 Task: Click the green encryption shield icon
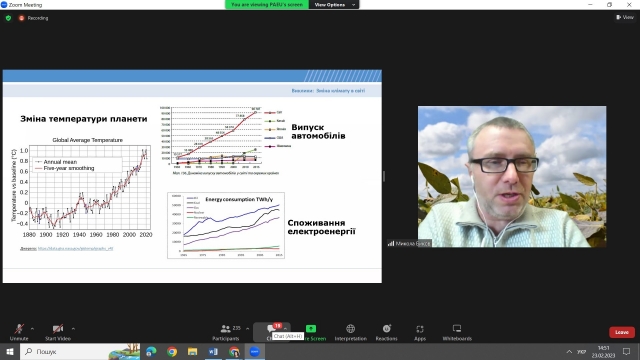[x=9, y=18]
